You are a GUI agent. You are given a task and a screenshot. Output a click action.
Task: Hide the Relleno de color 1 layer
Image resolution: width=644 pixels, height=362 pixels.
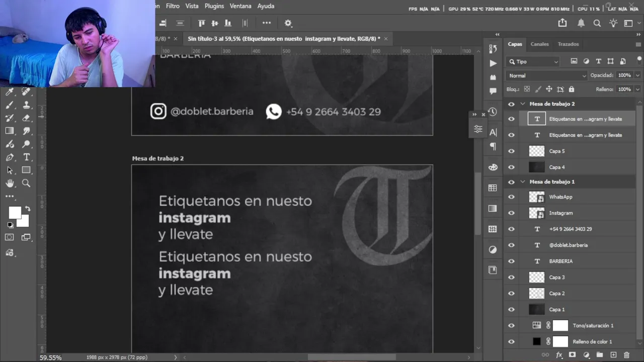coord(511,342)
